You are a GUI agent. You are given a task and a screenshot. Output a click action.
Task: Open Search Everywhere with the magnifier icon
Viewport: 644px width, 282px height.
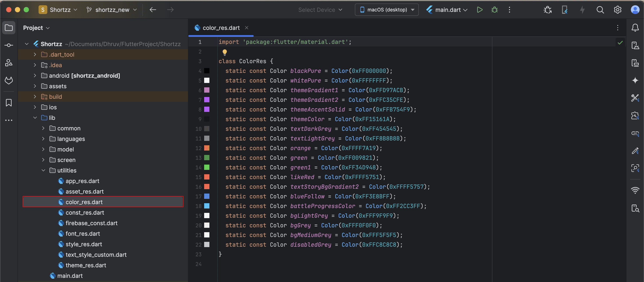pos(600,9)
